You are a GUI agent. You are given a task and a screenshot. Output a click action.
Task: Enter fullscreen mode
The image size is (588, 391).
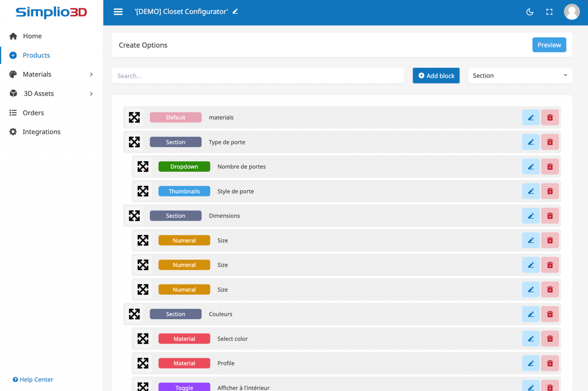[x=549, y=12]
